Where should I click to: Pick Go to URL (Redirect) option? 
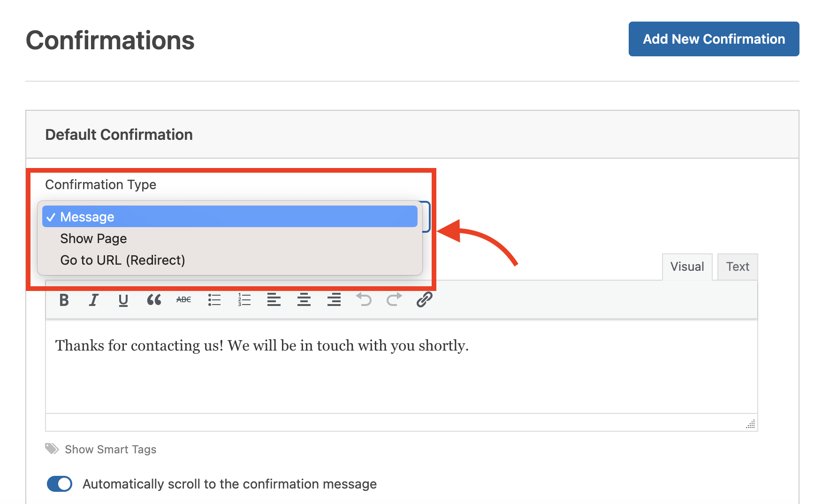[x=230, y=260]
